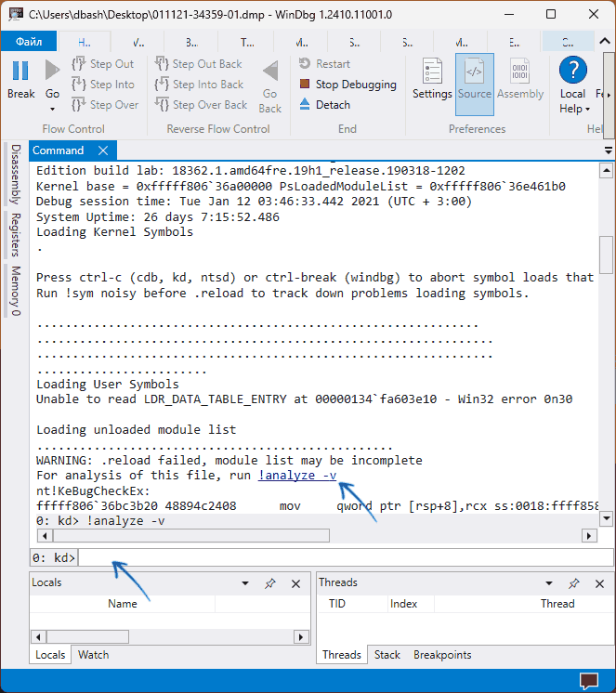Viewport: 616px width, 693px height.
Task: Click the kd> command input field
Action: click(345, 557)
